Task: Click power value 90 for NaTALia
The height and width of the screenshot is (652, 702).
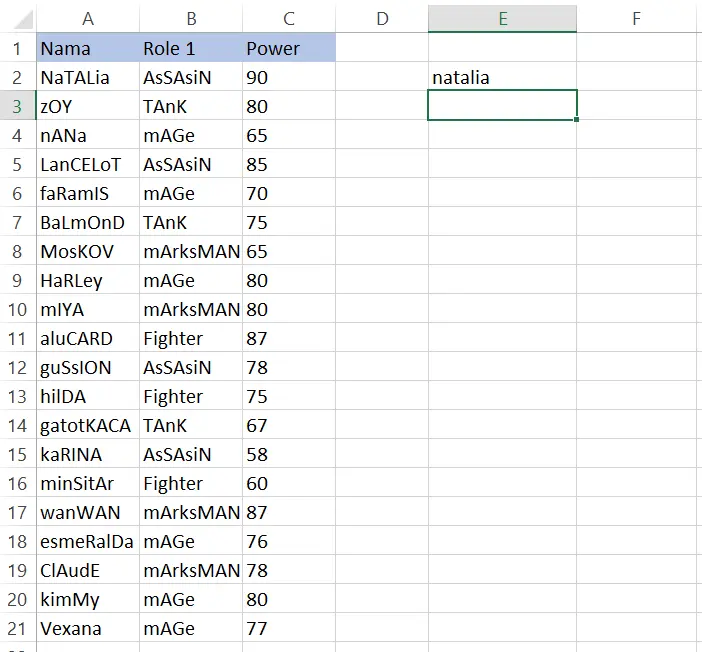Action: coord(289,77)
